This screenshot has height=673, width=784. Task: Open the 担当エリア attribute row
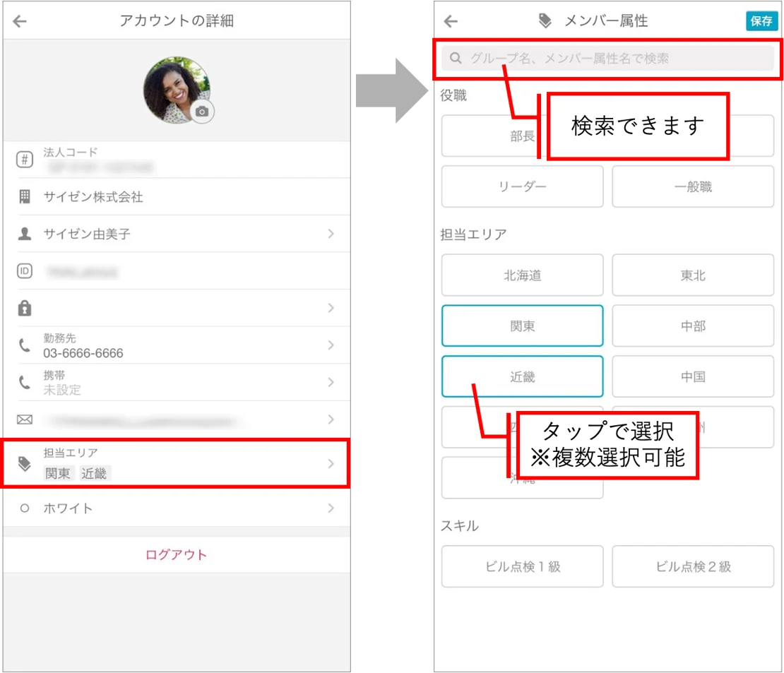click(176, 463)
